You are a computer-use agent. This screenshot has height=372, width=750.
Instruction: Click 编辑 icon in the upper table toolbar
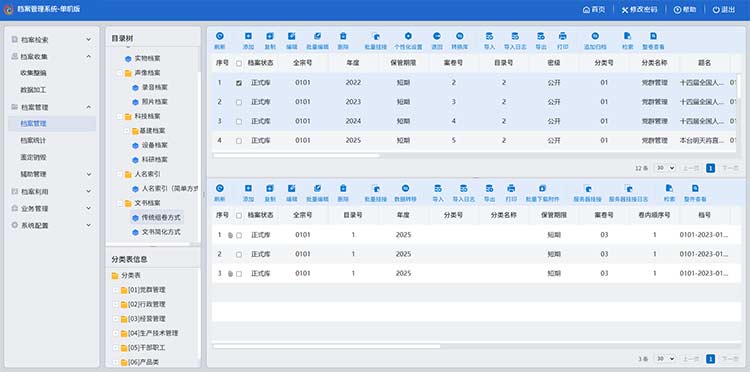click(292, 36)
